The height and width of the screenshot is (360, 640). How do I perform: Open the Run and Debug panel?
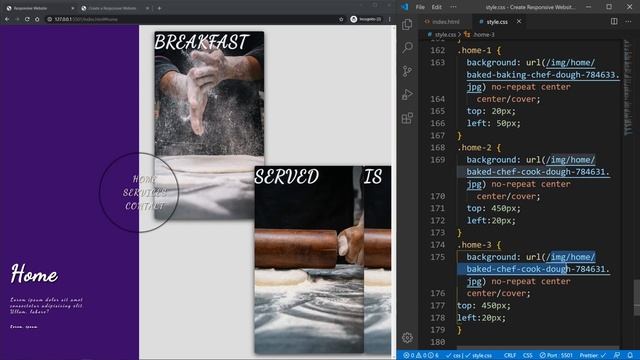click(407, 94)
